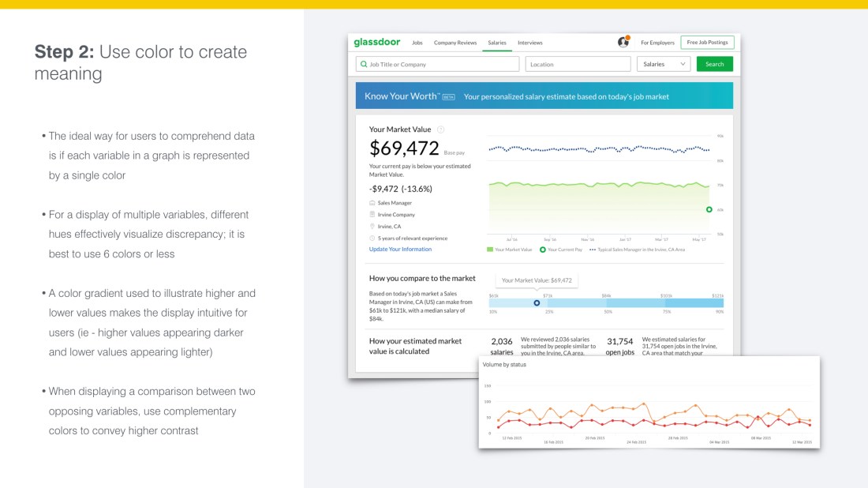The height and width of the screenshot is (488, 868).
Task: Switch to Company Reviews tab
Action: pyautogui.click(x=455, y=43)
